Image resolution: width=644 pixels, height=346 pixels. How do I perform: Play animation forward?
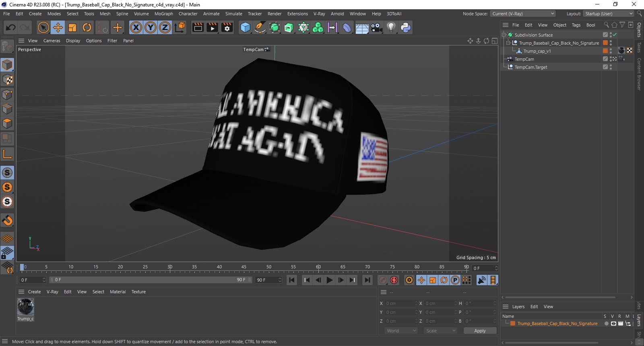(x=329, y=280)
